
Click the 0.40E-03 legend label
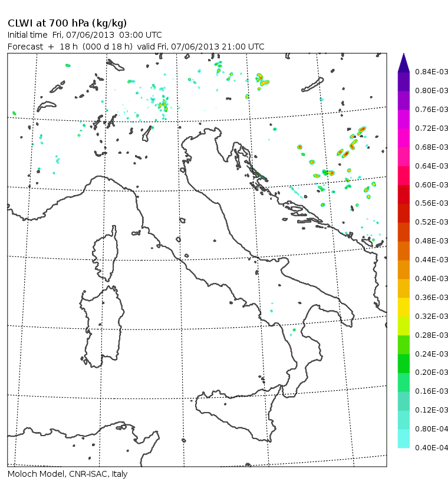(x=431, y=278)
